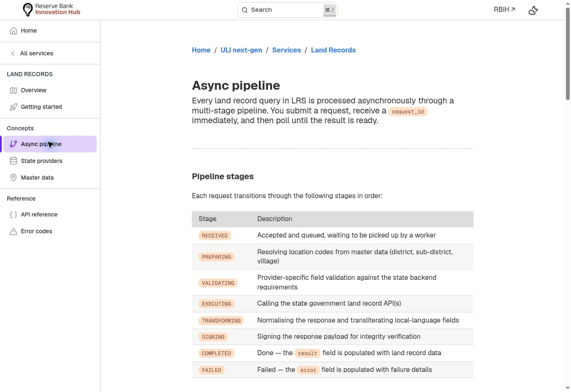Go back to All services
Screen dimensions: 571x392
coord(50,53)
